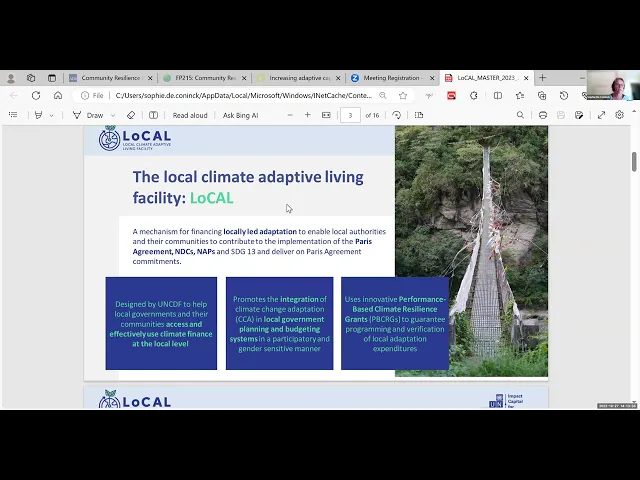Enter full screen PDF view

pos(601,115)
